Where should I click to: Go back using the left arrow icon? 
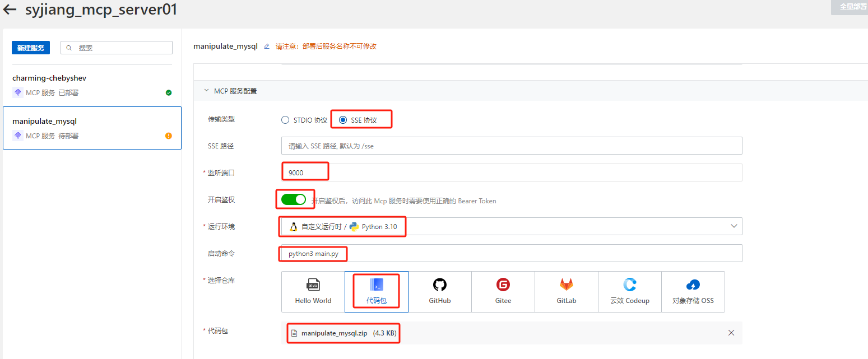pos(10,10)
